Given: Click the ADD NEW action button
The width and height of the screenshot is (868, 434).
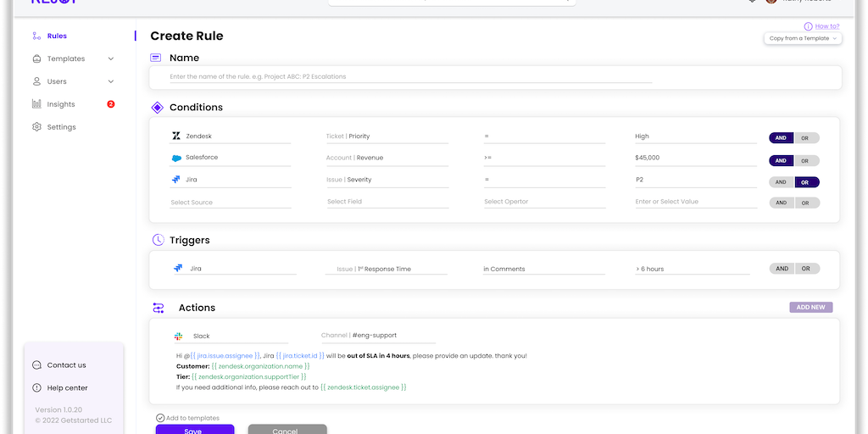Looking at the screenshot, I should (x=810, y=308).
